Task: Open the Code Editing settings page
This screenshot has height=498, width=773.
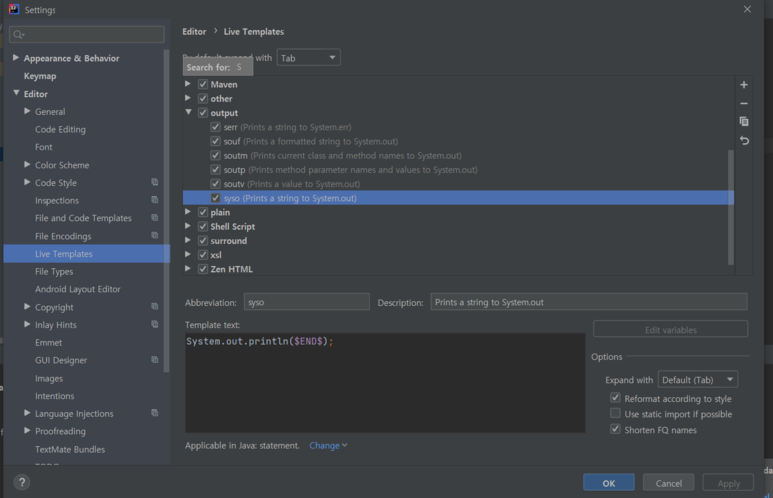Action: click(x=60, y=129)
